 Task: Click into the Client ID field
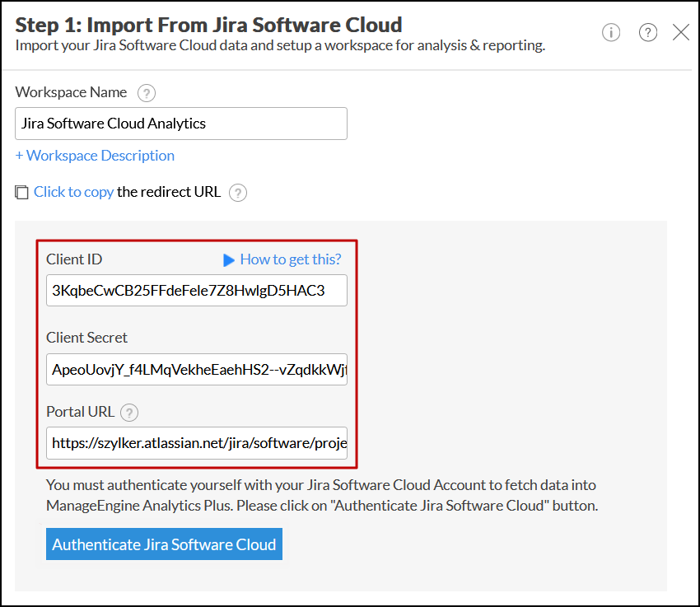197,291
